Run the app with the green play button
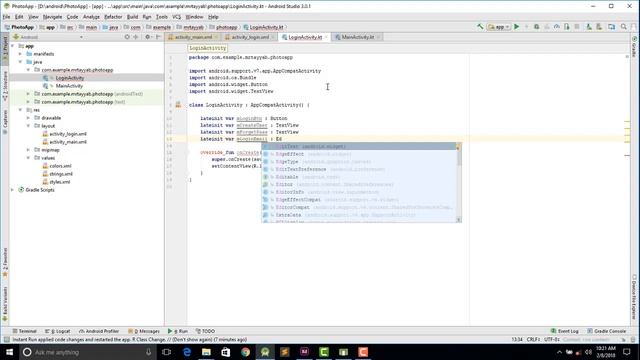 click(516, 27)
